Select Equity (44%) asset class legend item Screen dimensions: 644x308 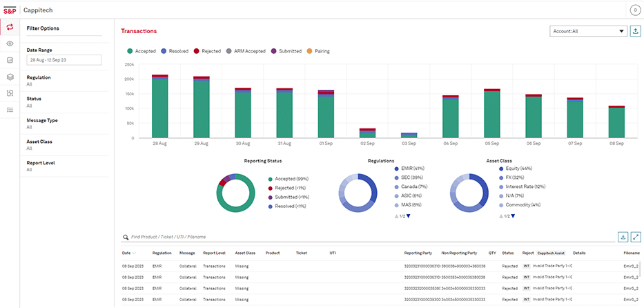516,169
